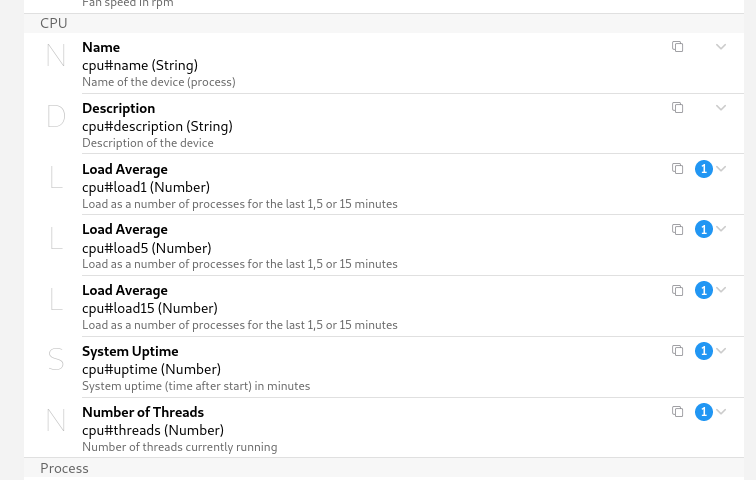This screenshot has height=480, width=756.
Task: Copy the cpu#load15 channel ID
Action: tap(677, 291)
